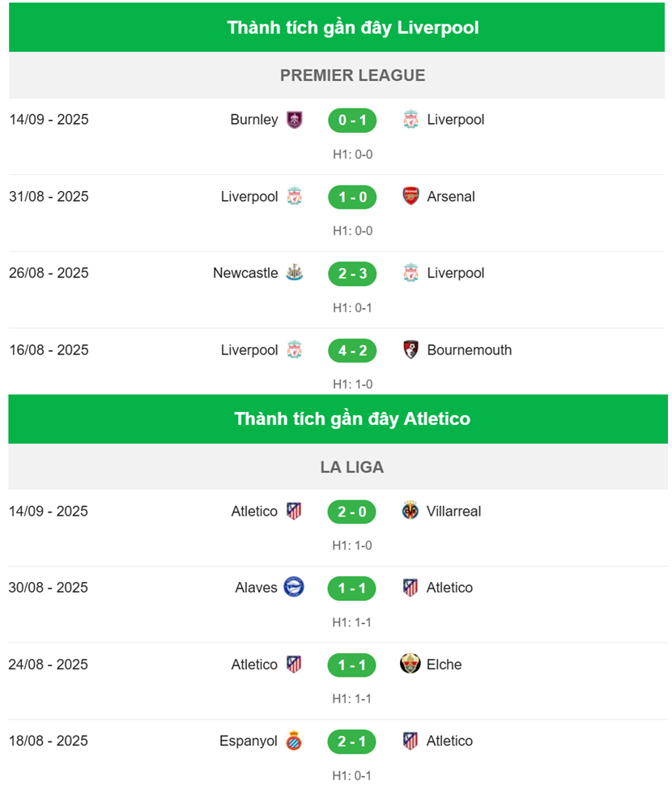The image size is (672, 790).
Task: Click the Elche club crest icon
Action: pos(410,664)
